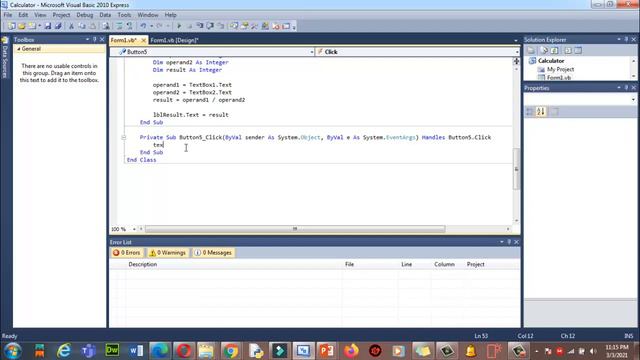
Task: Open the Click method name dropdown
Action: coord(517,52)
